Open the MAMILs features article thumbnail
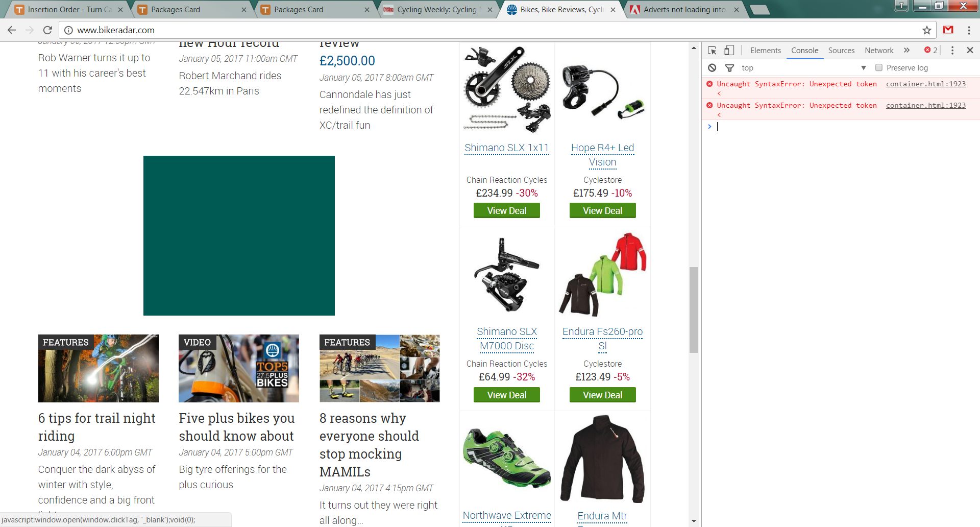The height and width of the screenshot is (527, 980). coord(380,368)
